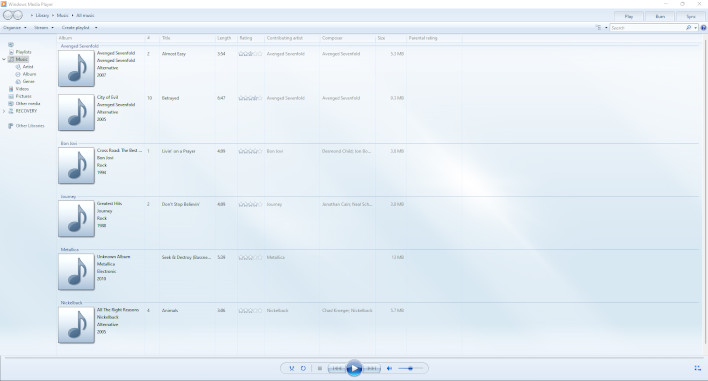Open the View options dropdown arrow
Screen dimensions: 708x381
tap(606, 28)
